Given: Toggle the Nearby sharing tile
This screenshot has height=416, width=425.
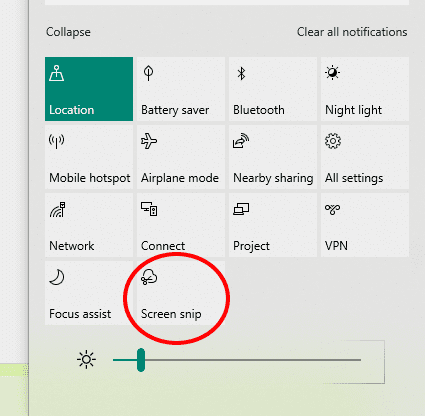Looking at the screenshot, I should [x=273, y=157].
